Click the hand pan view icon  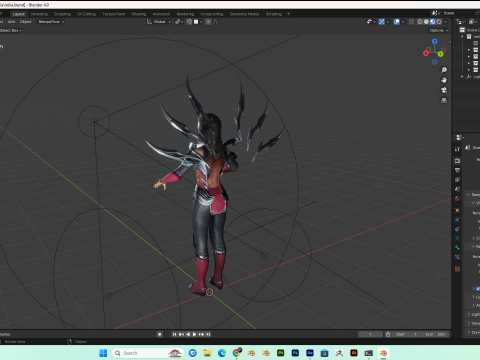click(x=444, y=80)
